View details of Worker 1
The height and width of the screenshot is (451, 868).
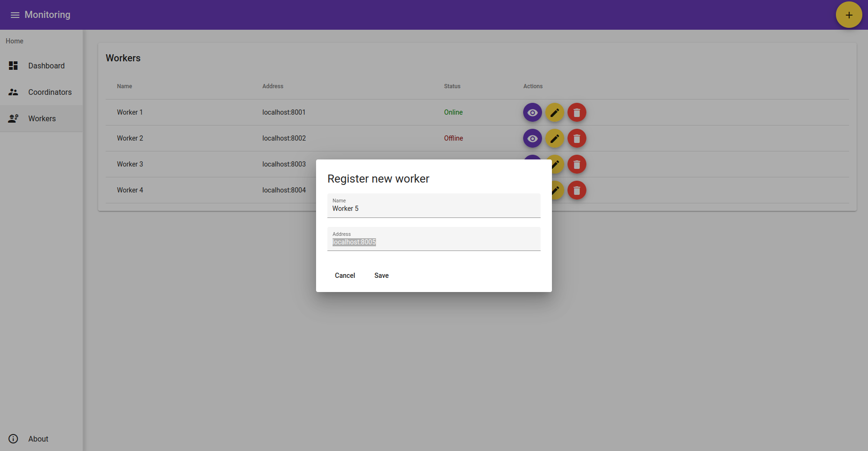click(x=532, y=112)
